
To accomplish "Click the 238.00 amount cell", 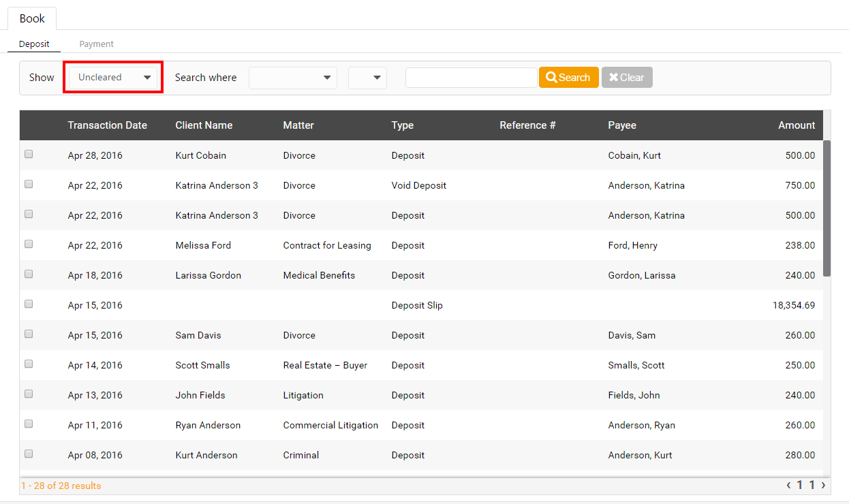I will 800,245.
